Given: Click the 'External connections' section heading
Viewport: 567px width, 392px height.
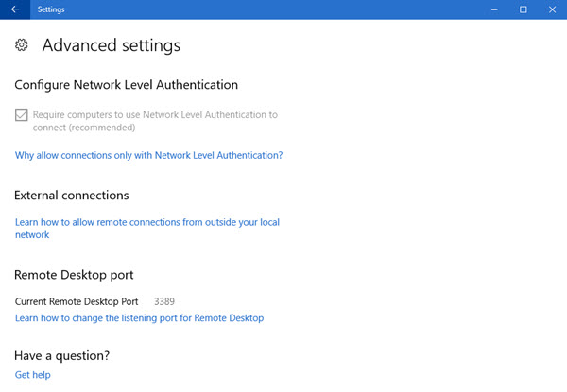Looking at the screenshot, I should point(71,196).
